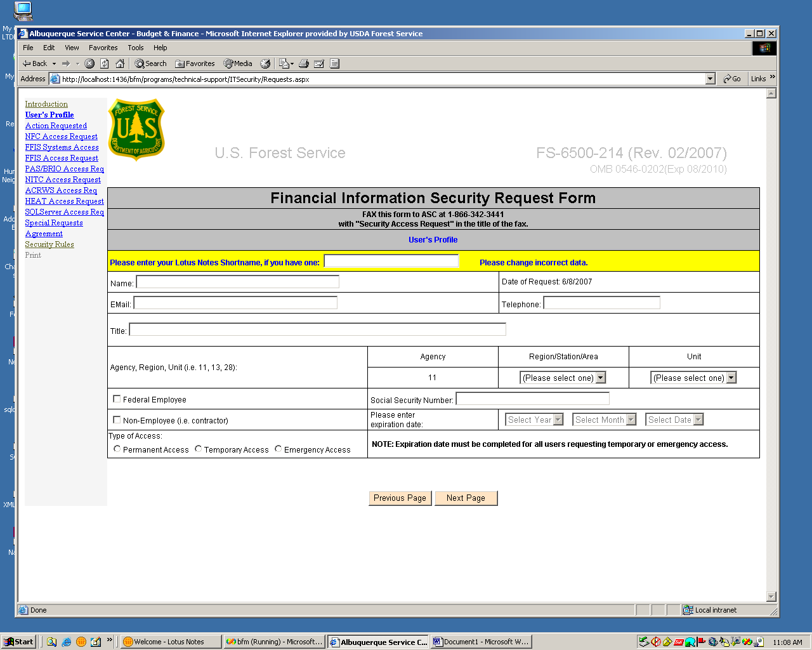Check the Non-Employee contractor checkbox
This screenshot has width=812, height=650.
pyautogui.click(x=117, y=420)
